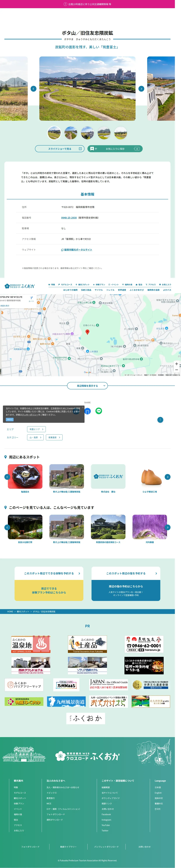Screen dimensions: 181x868
Task: Expand 周辺情報を表示する section
Action: pos(87,386)
